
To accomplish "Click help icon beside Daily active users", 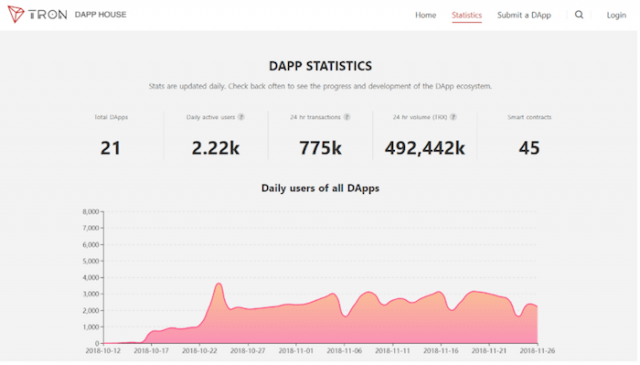I will pos(241,117).
